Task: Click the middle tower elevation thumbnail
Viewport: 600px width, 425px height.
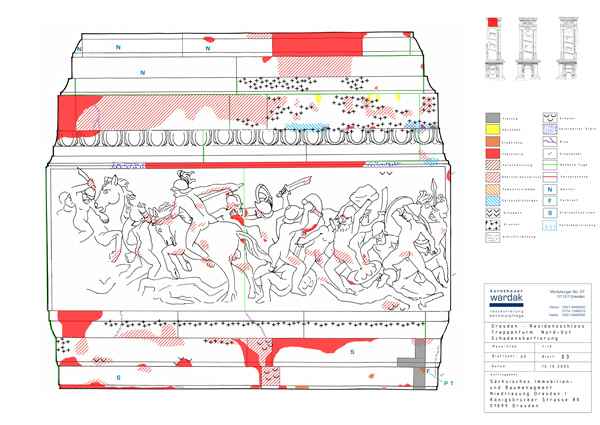Action: pos(526,48)
